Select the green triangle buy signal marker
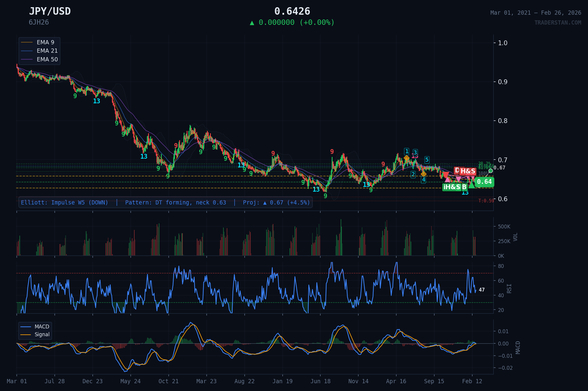Screen dimensions: 588x391 (x=472, y=186)
